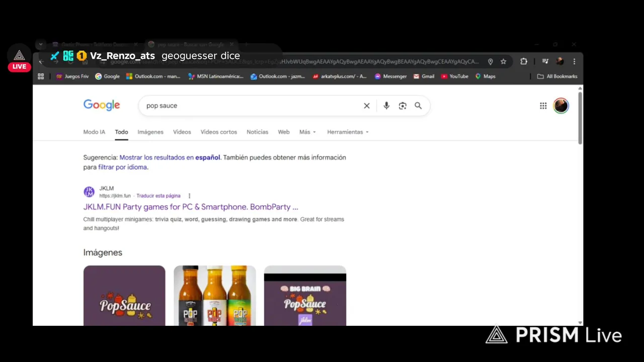Viewport: 644px width, 362px height.
Task: Switch to the Web tab
Action: (284, 132)
